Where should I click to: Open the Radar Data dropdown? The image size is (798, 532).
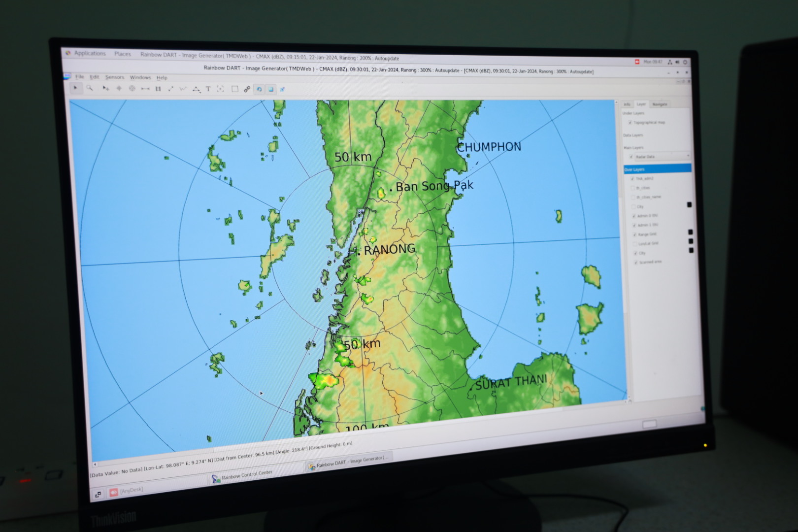click(687, 157)
